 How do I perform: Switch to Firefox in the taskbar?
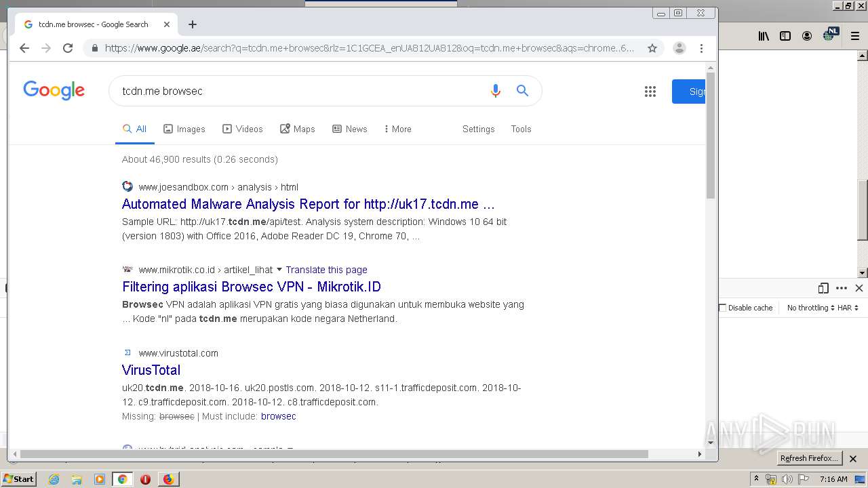point(168,479)
